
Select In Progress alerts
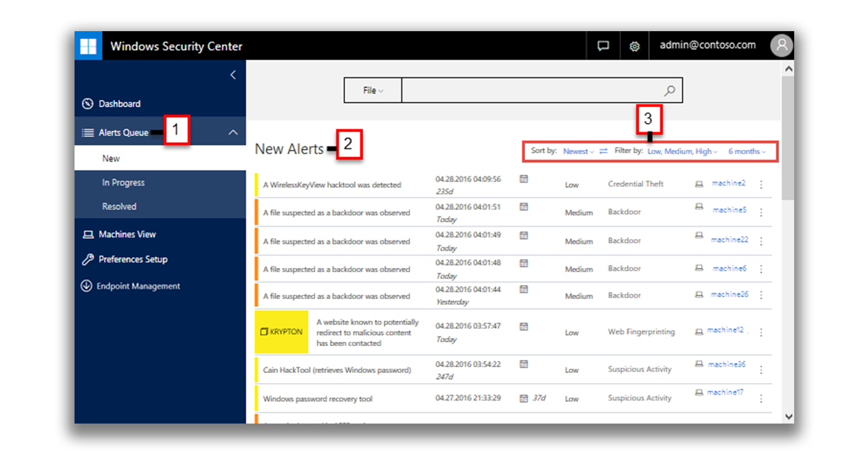tap(123, 182)
